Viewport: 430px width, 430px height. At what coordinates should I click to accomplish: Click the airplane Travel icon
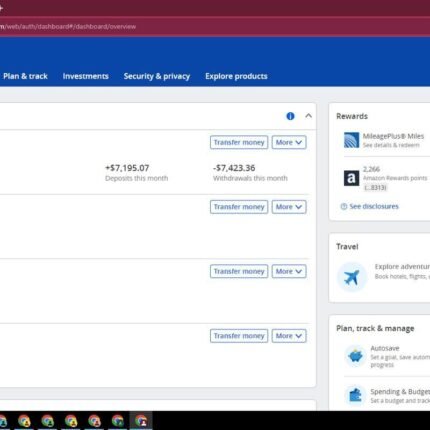tap(352, 277)
